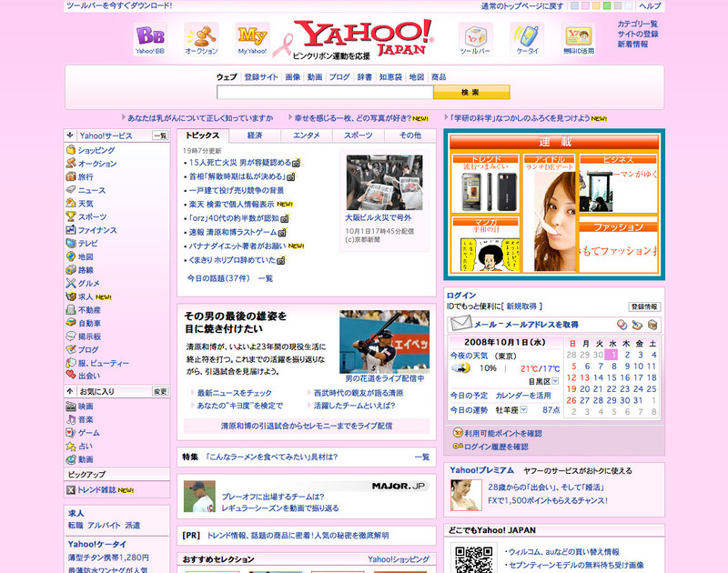Open the 今日の話題(37件) link
The width and height of the screenshot is (728, 573).
click(x=218, y=278)
